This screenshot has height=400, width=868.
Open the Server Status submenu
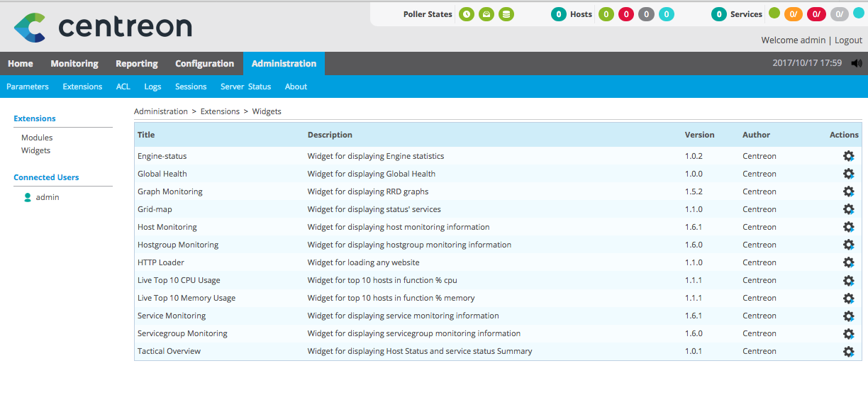pos(245,87)
